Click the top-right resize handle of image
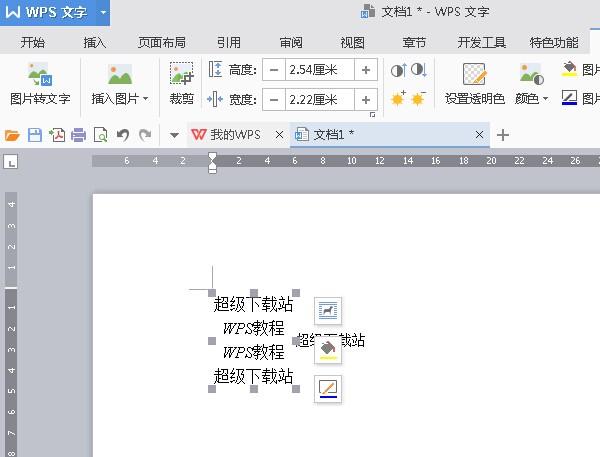The image size is (600, 457). [296, 293]
